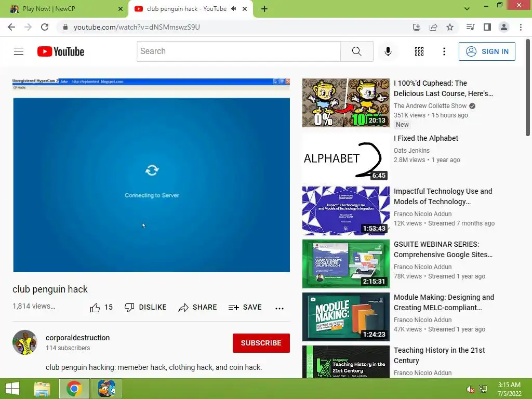The width and height of the screenshot is (532, 399).
Task: Go to the YouTube home logo
Action: pos(61,51)
